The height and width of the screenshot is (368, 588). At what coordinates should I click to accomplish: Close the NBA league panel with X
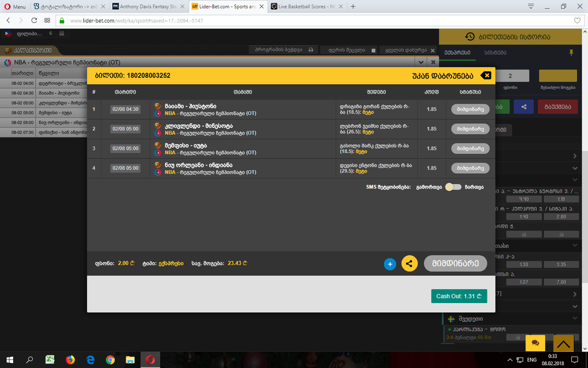tap(433, 62)
